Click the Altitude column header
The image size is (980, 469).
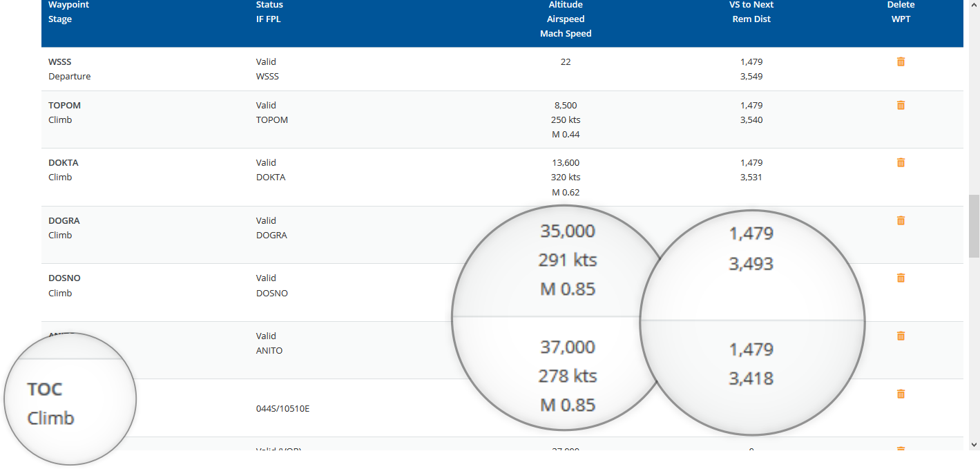(x=566, y=5)
